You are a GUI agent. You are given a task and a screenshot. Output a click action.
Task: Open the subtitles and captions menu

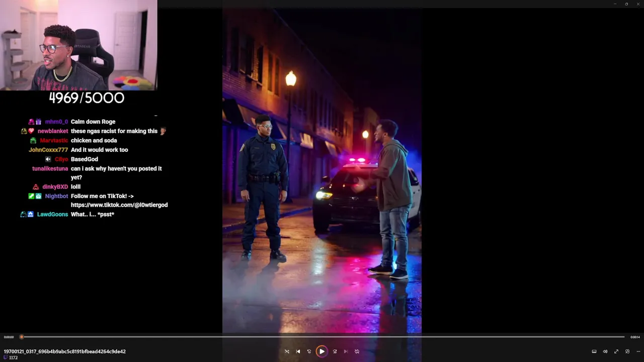tap(594, 351)
